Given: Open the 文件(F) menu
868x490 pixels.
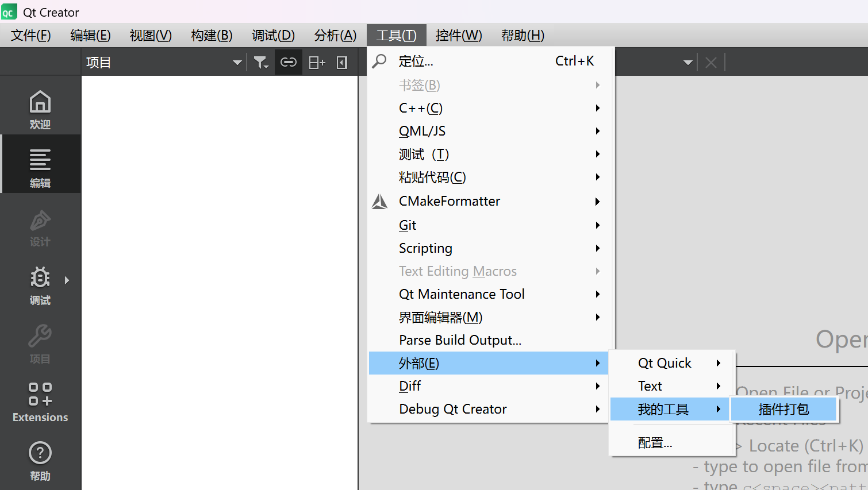Looking at the screenshot, I should 31,35.
